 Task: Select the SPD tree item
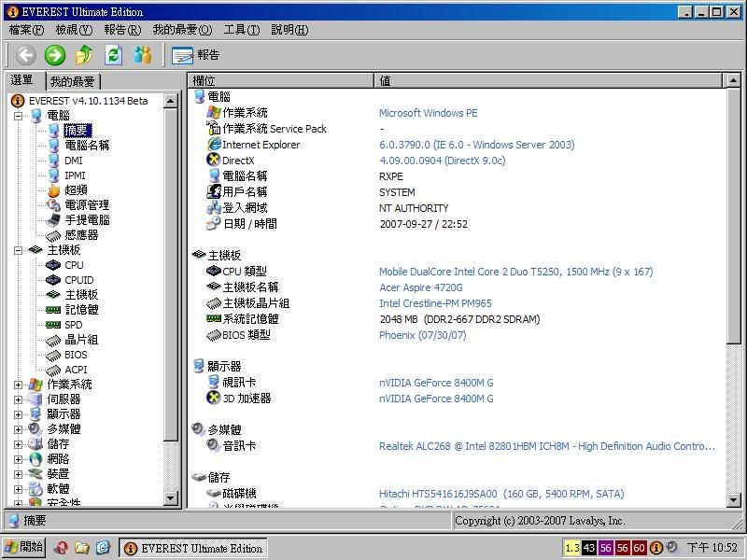coord(74,325)
